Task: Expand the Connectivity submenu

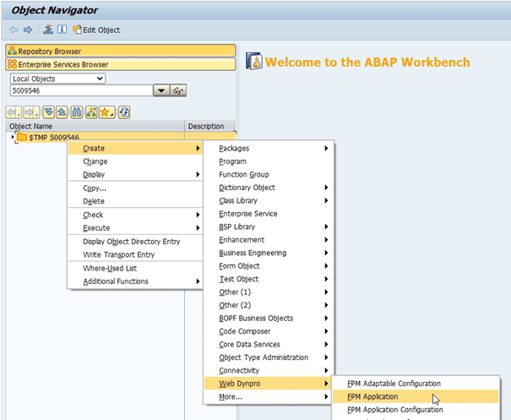Action: click(269, 370)
